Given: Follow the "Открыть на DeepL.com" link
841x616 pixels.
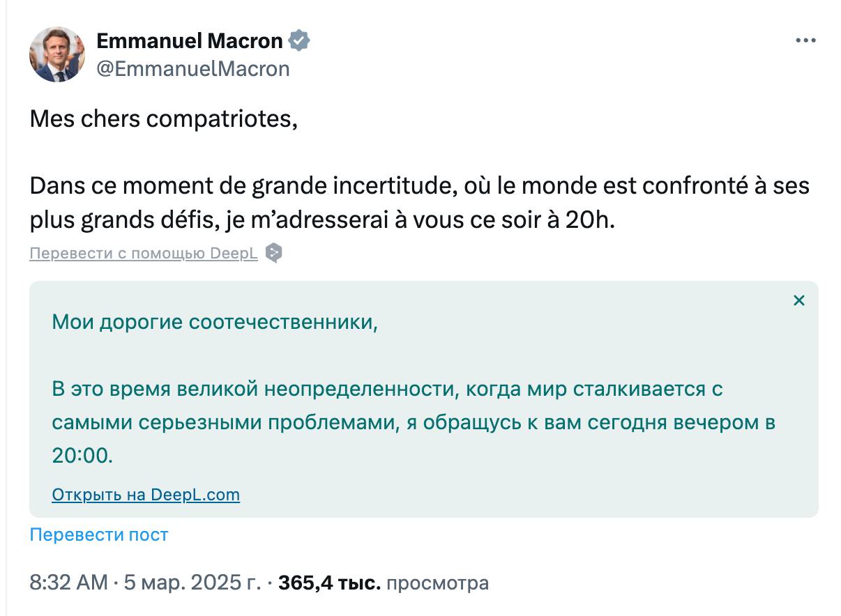Looking at the screenshot, I should [146, 495].
